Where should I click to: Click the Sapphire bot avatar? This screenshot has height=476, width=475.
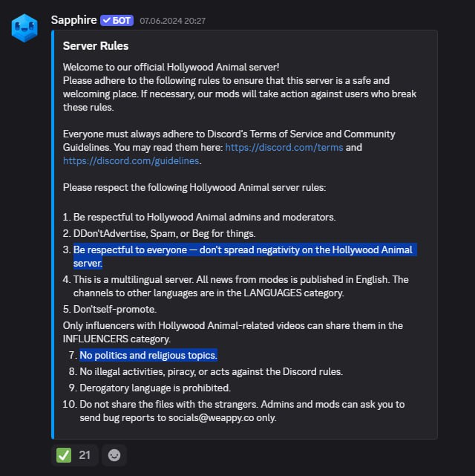pos(24,27)
